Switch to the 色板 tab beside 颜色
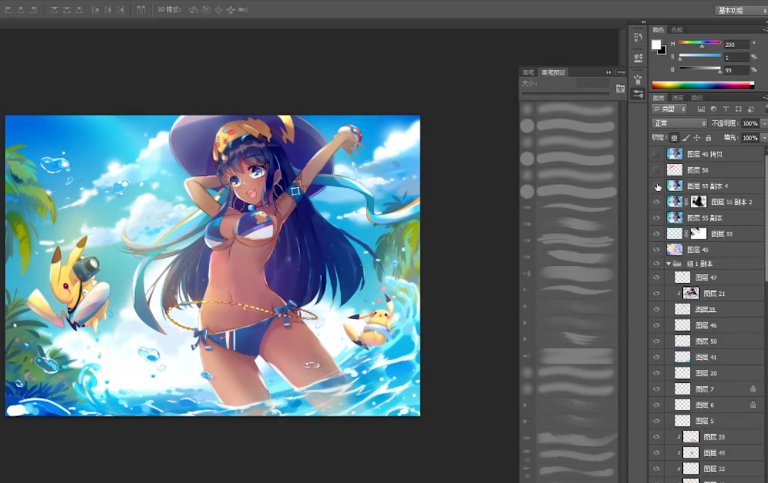The width and height of the screenshot is (768, 483). tap(677, 30)
